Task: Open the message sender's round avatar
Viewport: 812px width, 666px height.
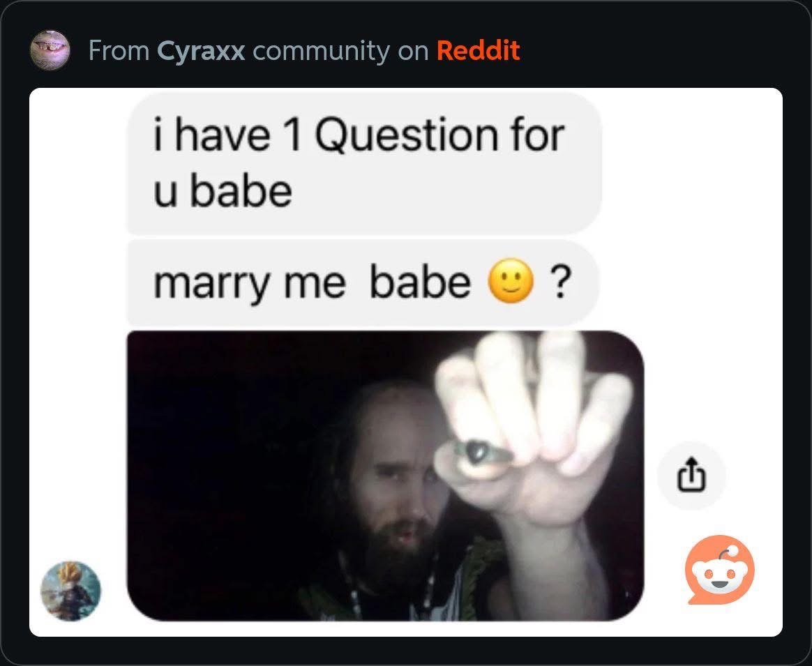Action: click(71, 591)
